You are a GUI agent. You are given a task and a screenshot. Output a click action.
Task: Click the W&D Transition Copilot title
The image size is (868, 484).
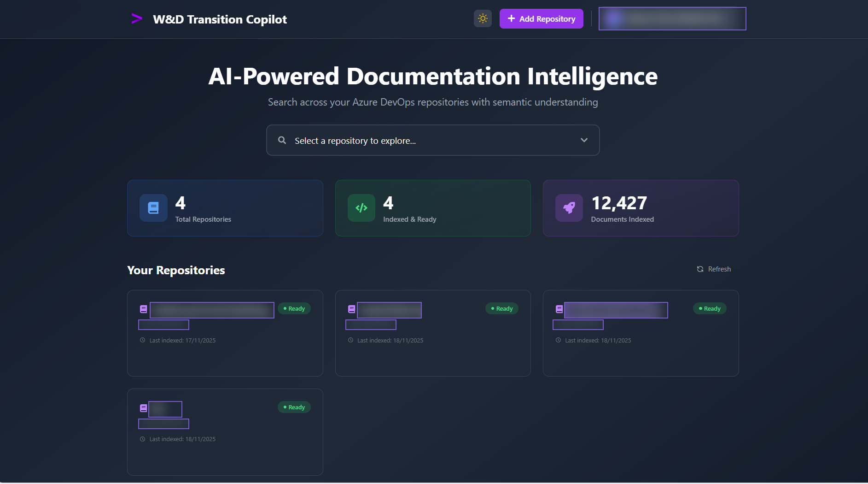(x=220, y=19)
